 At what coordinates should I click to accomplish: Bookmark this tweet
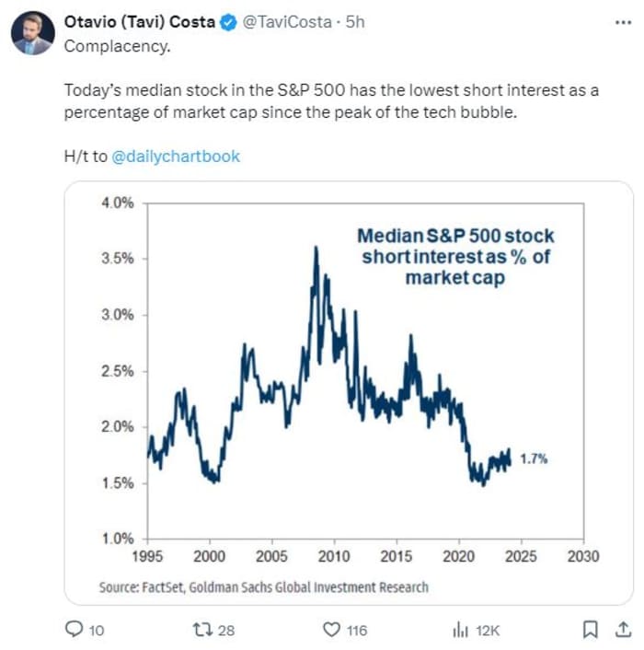[x=590, y=629]
